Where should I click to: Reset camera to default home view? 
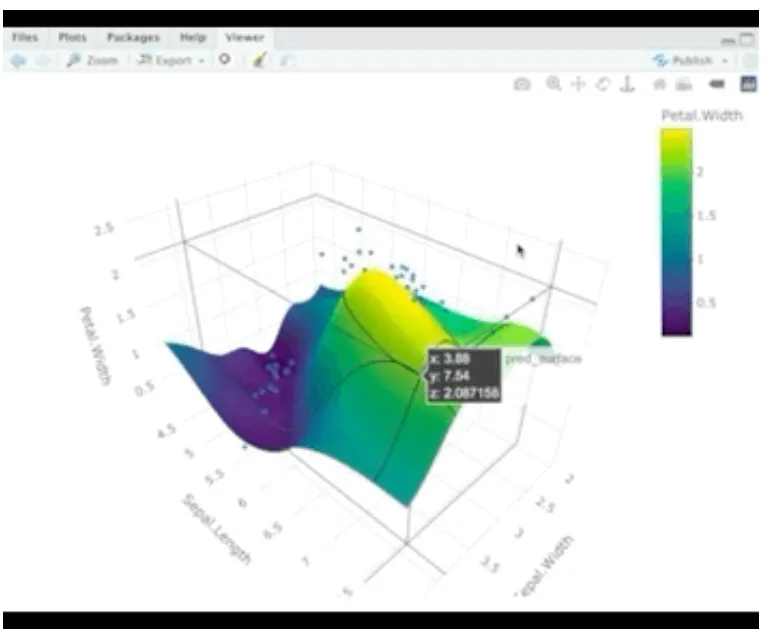[x=660, y=85]
